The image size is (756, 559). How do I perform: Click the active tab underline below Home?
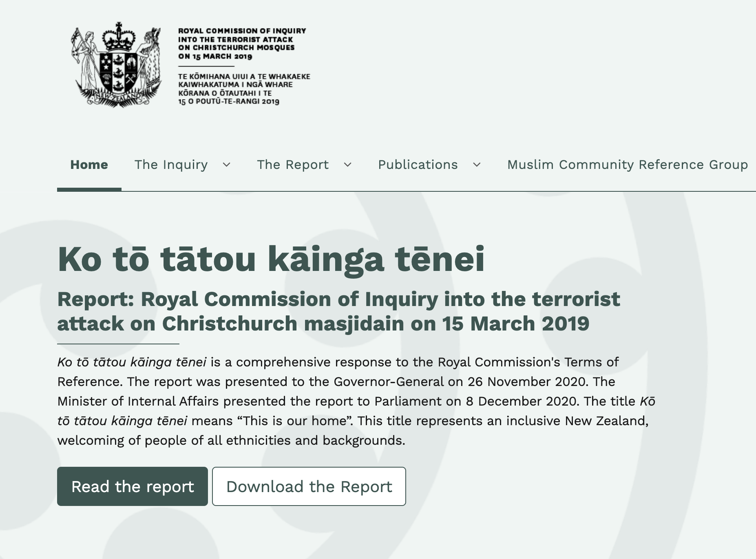pos(89,189)
